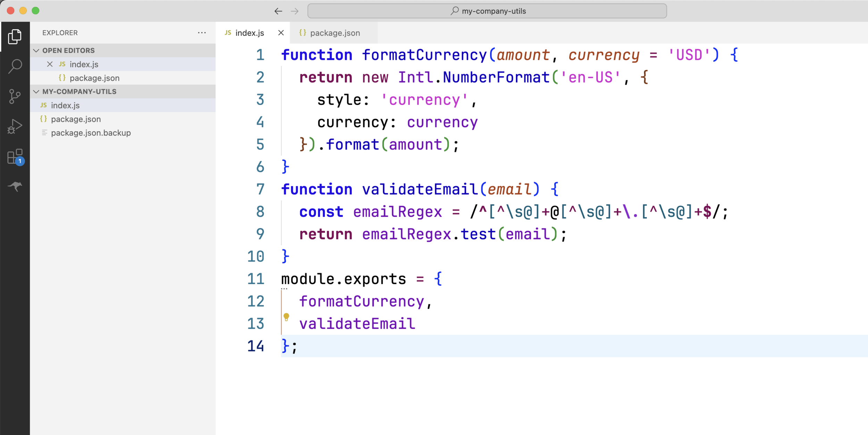868x435 pixels.
Task: Open package.json under MY-COMPANY-UTILS
Action: 76,119
